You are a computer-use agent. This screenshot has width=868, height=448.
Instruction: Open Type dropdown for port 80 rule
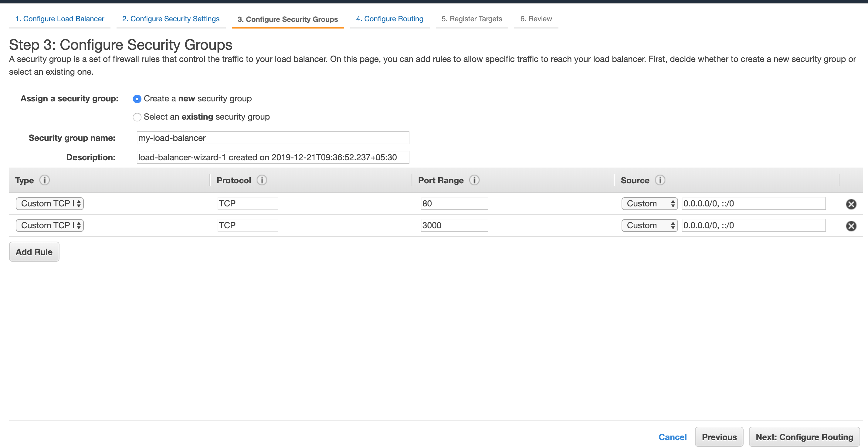point(50,204)
